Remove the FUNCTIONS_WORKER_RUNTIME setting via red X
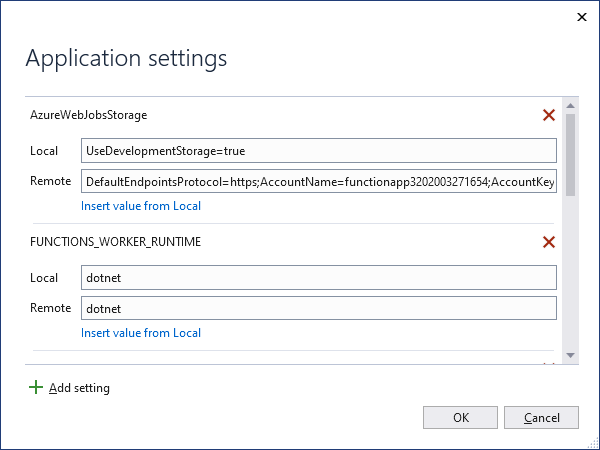Screen dimensions: 600x450 [548, 242]
